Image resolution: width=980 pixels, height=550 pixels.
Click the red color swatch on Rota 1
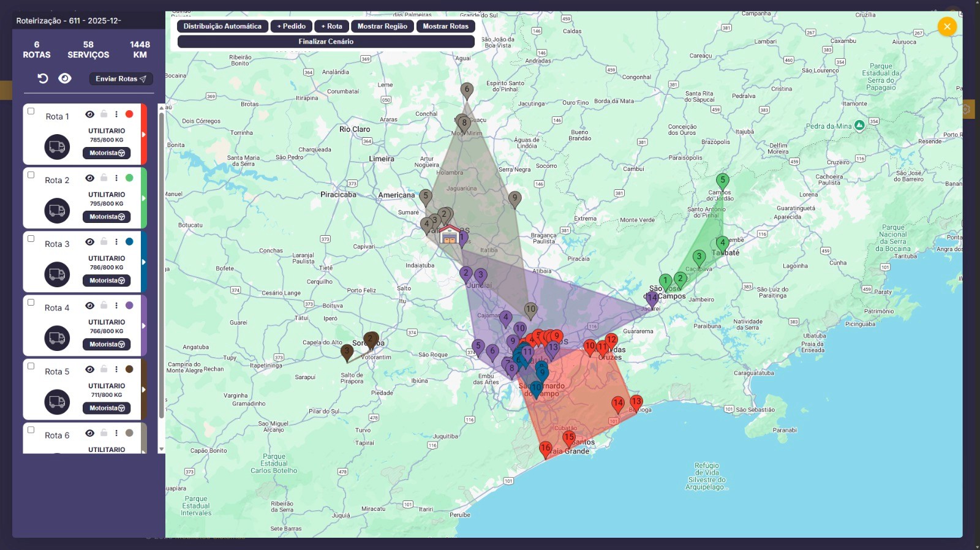[x=129, y=114]
